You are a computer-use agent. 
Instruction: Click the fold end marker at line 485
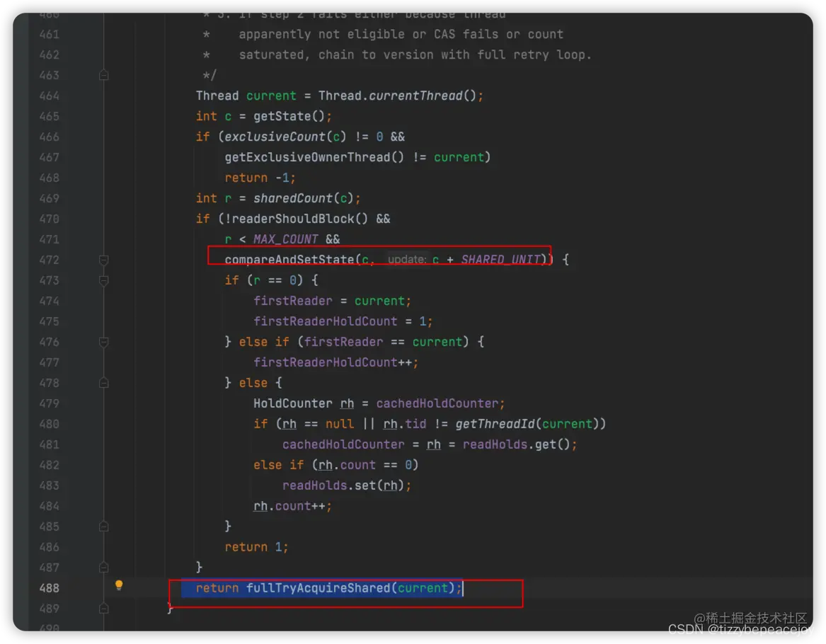pos(104,527)
